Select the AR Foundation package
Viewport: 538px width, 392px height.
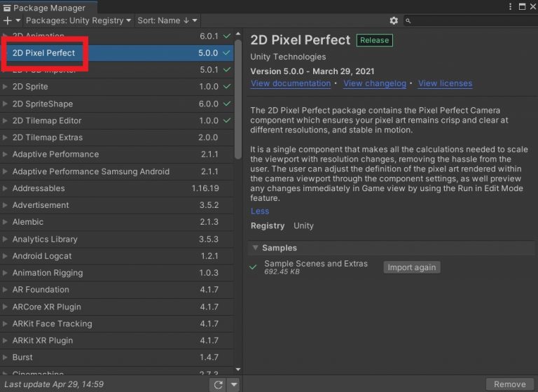coord(117,290)
